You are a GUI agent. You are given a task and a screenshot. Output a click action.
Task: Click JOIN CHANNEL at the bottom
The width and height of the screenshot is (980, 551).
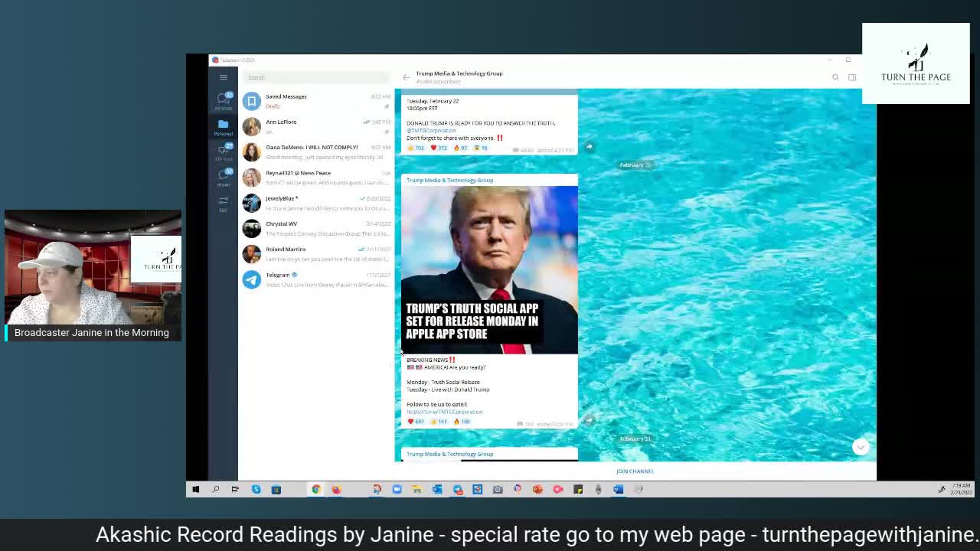pos(635,471)
